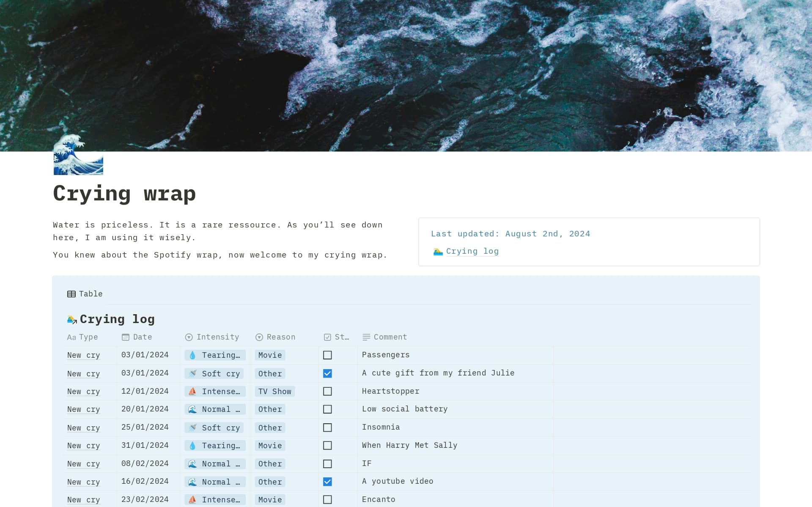Open the Comment column header menu
Screen dimensions: 812x507
pyautogui.click(x=384, y=337)
